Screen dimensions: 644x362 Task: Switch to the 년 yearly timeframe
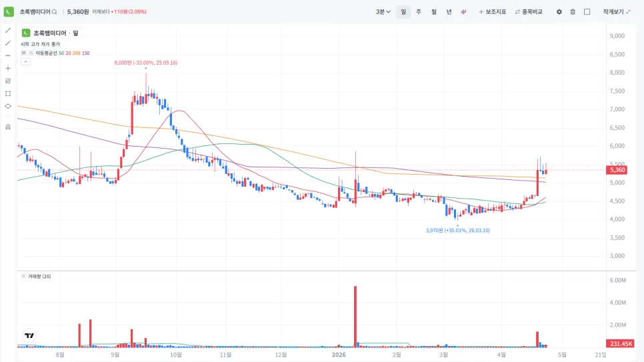449,12
